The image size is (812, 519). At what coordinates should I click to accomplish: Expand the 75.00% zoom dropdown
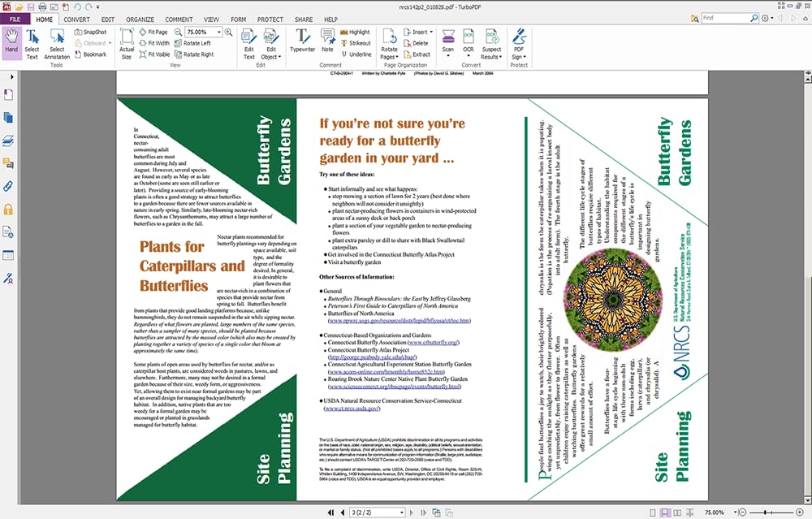(x=219, y=32)
